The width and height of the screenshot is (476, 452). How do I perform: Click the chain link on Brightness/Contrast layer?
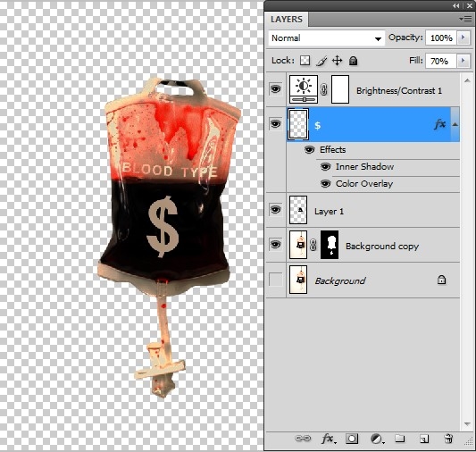point(324,89)
